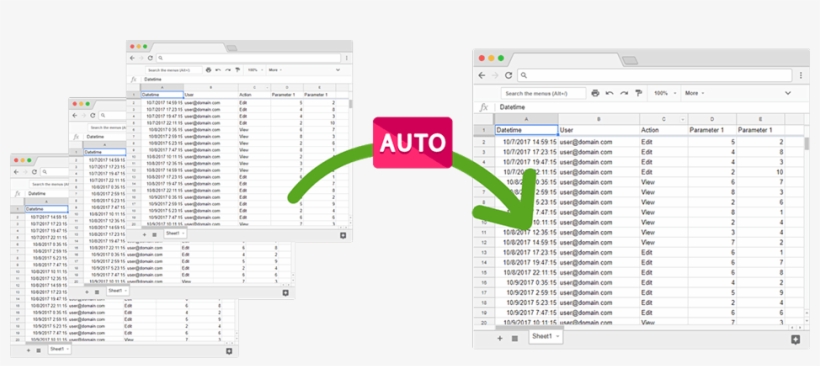Click Print icon in the right window toolbar
Viewport: 820px width, 366px height.
[595, 93]
